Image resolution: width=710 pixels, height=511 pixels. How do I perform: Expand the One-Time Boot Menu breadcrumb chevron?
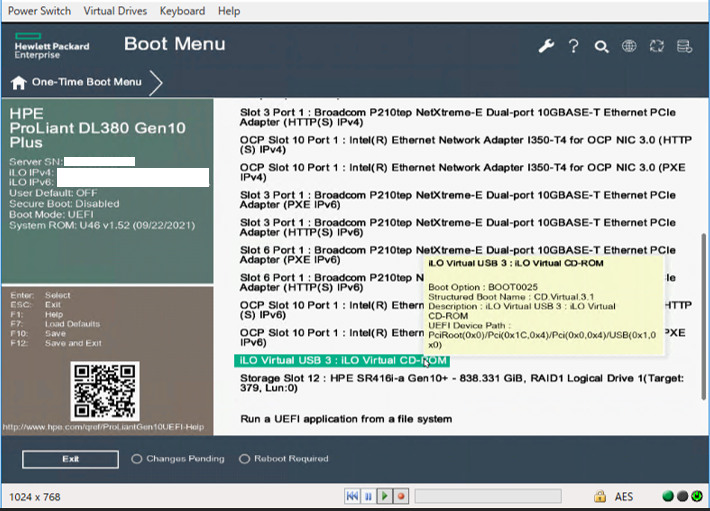click(x=156, y=82)
